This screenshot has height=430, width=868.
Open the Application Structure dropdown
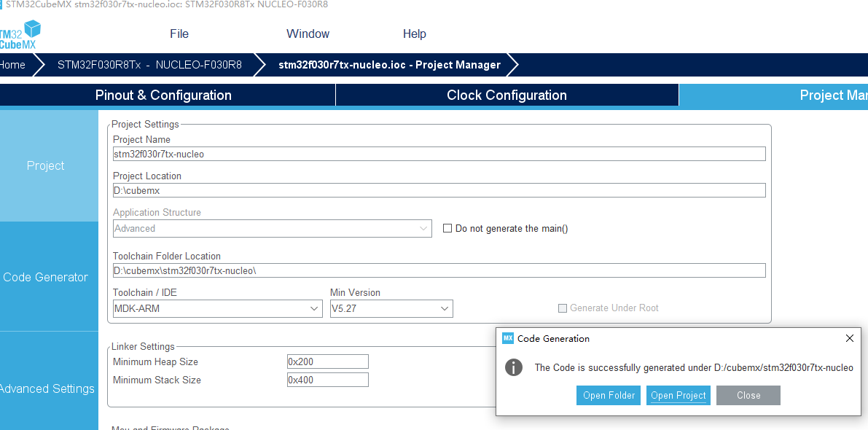point(272,228)
